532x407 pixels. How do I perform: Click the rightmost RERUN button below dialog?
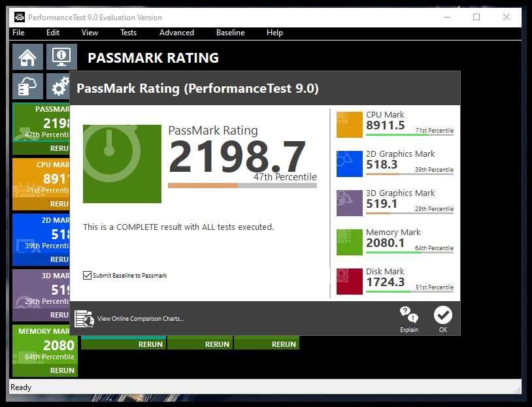click(267, 344)
